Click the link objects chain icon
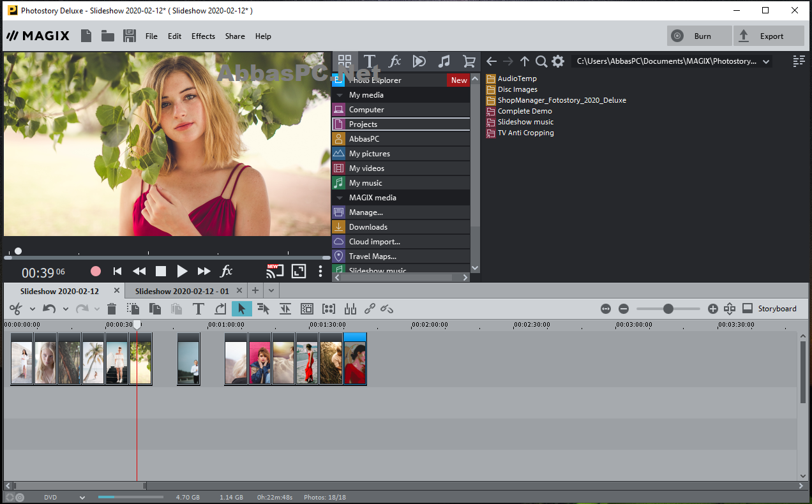Viewport: 812px width, 504px height. [x=370, y=309]
